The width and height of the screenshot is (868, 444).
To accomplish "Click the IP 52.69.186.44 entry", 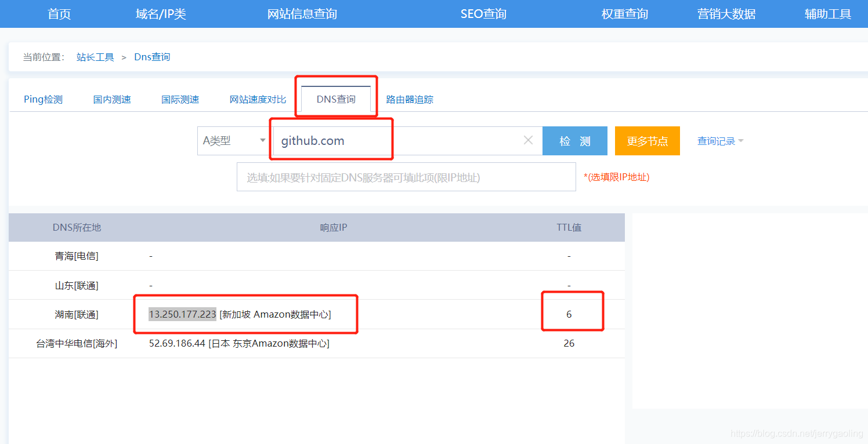I will click(177, 343).
